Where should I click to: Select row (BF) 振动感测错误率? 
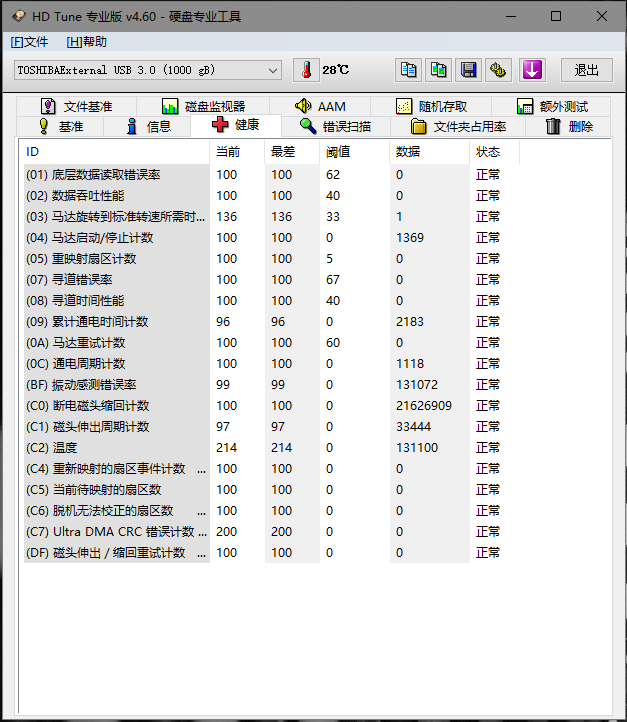tap(272, 385)
